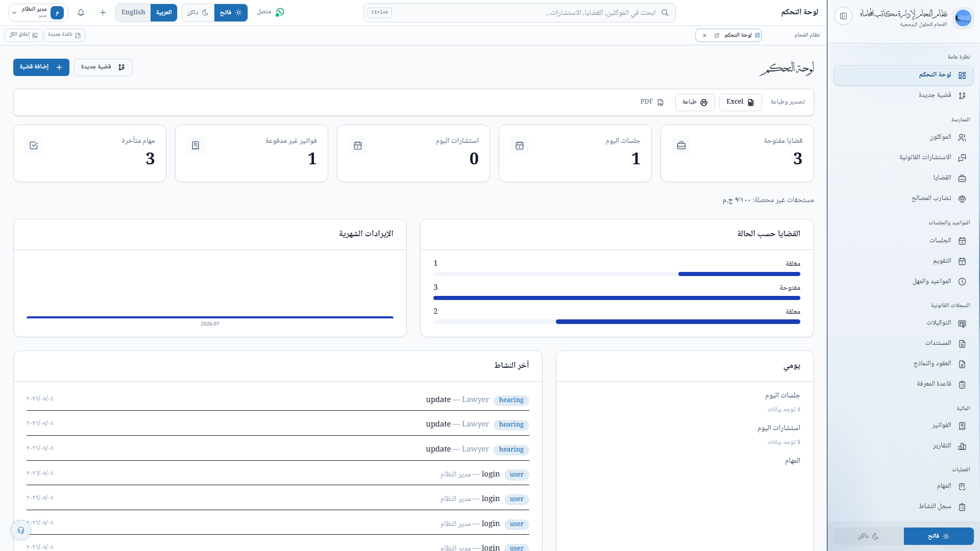Close the لوحة التحكم tab
Viewport: 980px width, 551px height.
point(704,35)
